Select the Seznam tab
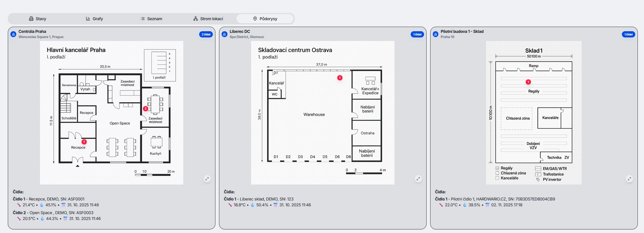This screenshot has height=233, width=644. (151, 19)
